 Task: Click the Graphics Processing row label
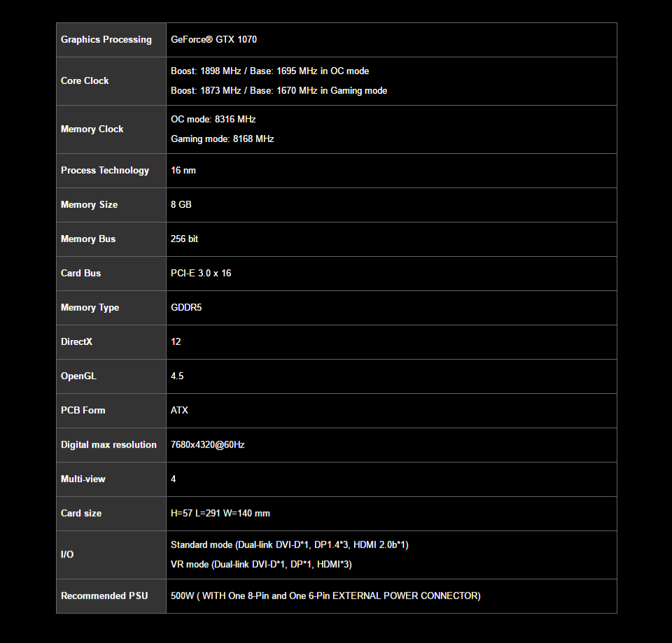click(106, 40)
